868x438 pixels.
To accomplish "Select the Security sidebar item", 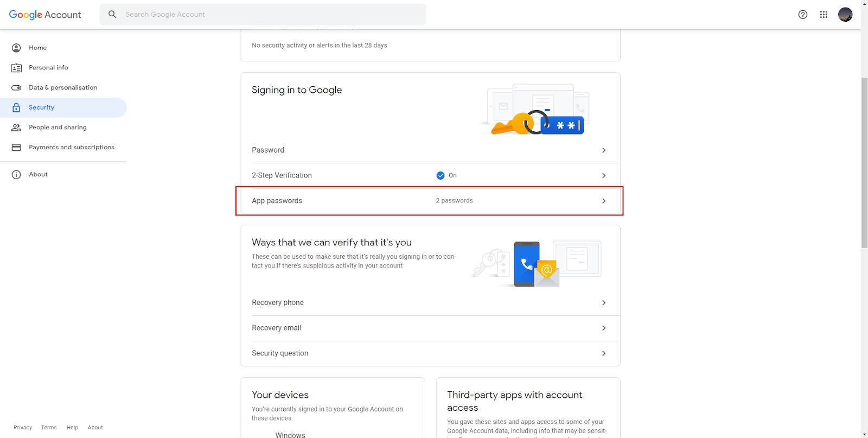I will (63, 107).
